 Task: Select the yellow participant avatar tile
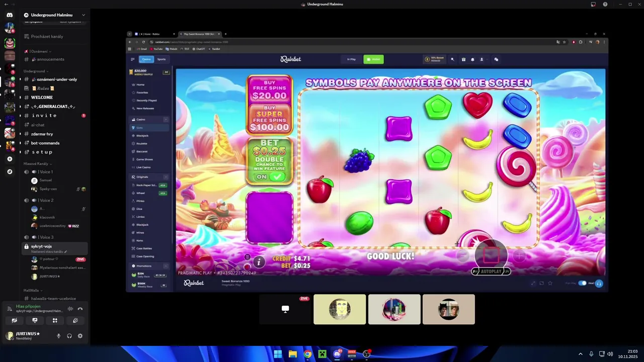(340, 309)
